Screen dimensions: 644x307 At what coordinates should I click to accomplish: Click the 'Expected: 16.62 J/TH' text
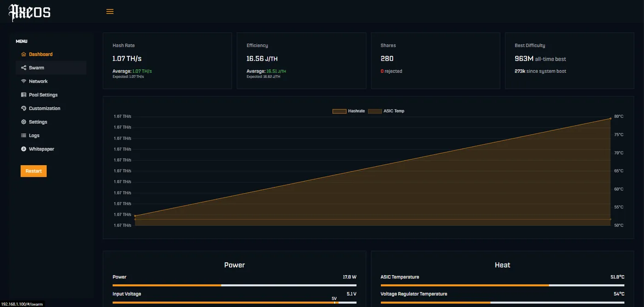(263, 77)
